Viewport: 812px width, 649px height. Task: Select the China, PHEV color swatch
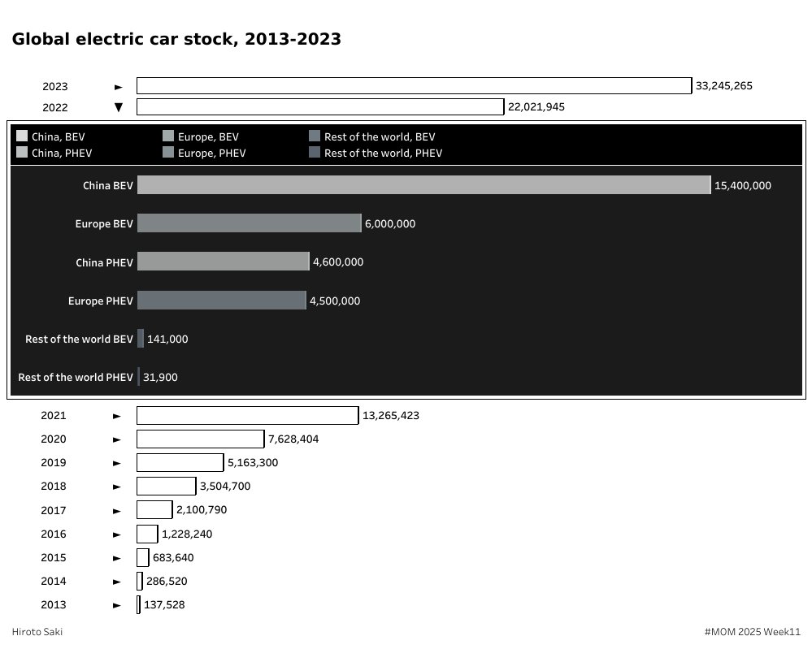click(x=23, y=153)
